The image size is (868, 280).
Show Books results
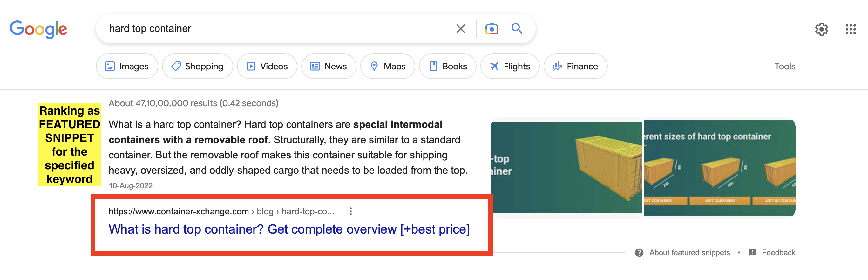click(x=447, y=66)
